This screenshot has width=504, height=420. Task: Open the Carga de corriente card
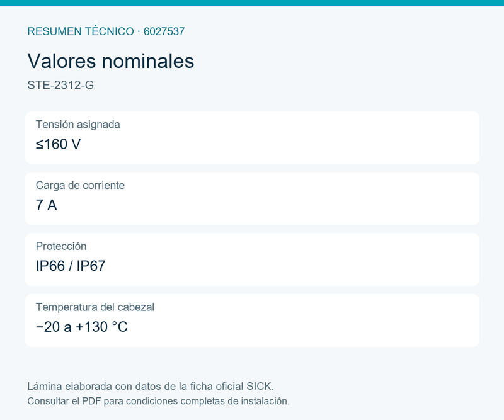pos(252,198)
